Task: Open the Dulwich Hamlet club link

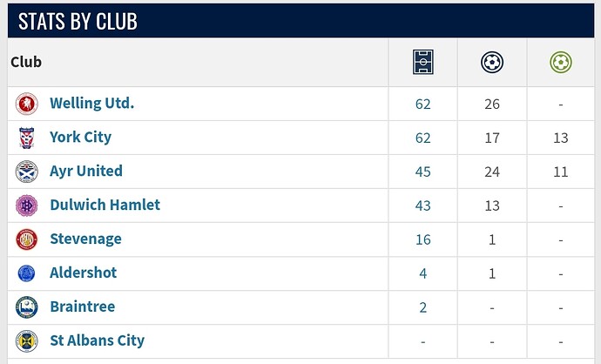Action: pyautogui.click(x=105, y=205)
